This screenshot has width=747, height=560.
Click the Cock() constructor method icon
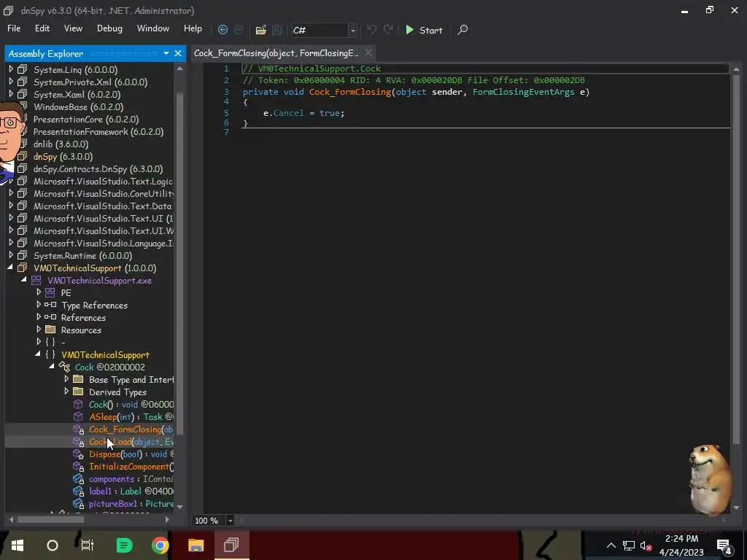78,404
